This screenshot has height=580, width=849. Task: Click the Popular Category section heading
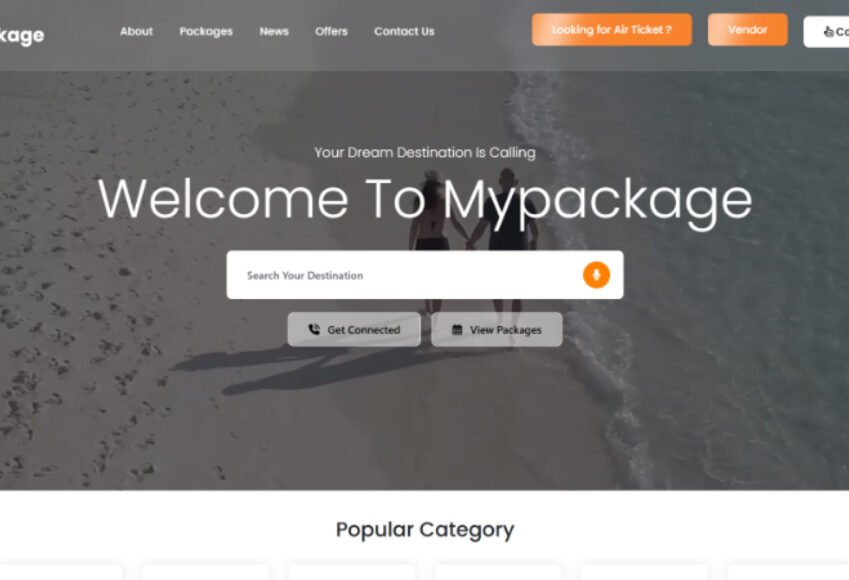(x=425, y=530)
